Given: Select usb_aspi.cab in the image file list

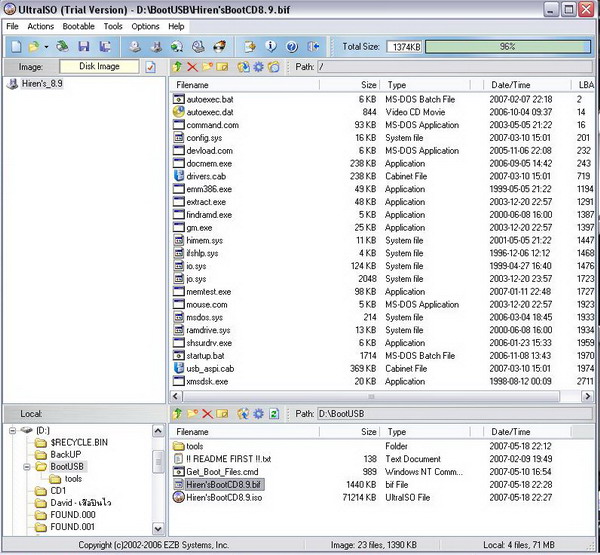Looking at the screenshot, I should coord(210,369).
